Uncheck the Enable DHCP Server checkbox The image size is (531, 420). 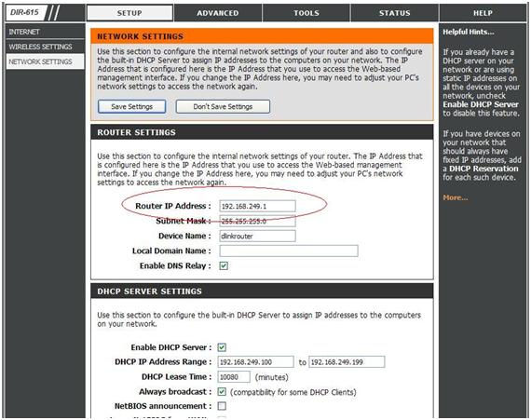(x=222, y=347)
